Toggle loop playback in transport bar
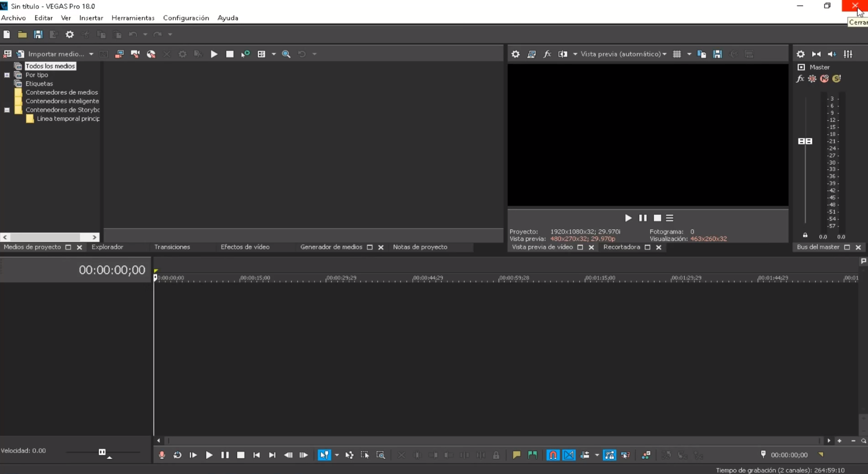 click(177, 455)
